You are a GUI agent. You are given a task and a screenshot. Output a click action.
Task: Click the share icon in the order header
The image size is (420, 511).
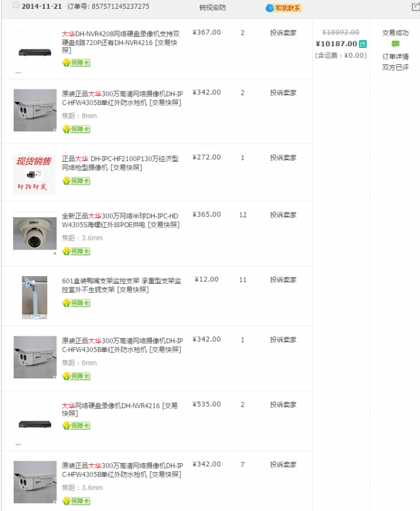(416, 6)
